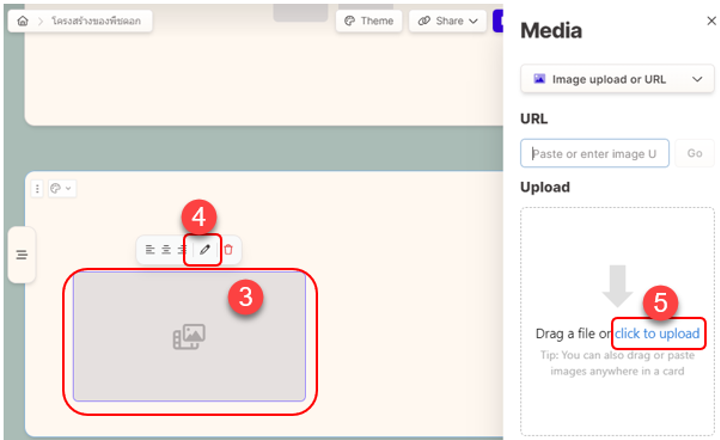Focus the image URL input field
720x440 pixels.
tap(595, 153)
